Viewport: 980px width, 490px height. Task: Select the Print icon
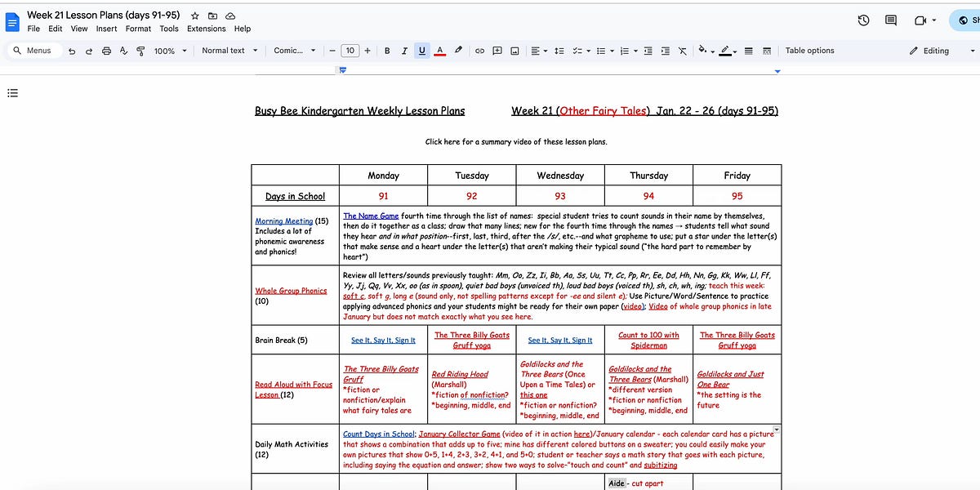click(106, 50)
